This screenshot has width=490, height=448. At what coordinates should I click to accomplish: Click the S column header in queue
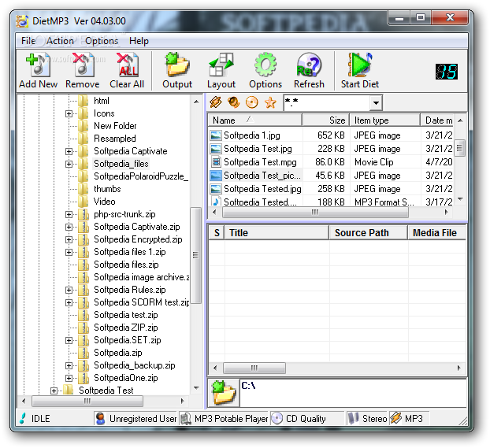[217, 233]
